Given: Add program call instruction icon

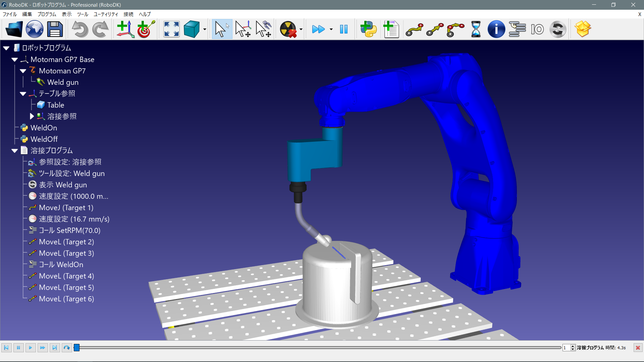Looking at the screenshot, I should point(517,29).
